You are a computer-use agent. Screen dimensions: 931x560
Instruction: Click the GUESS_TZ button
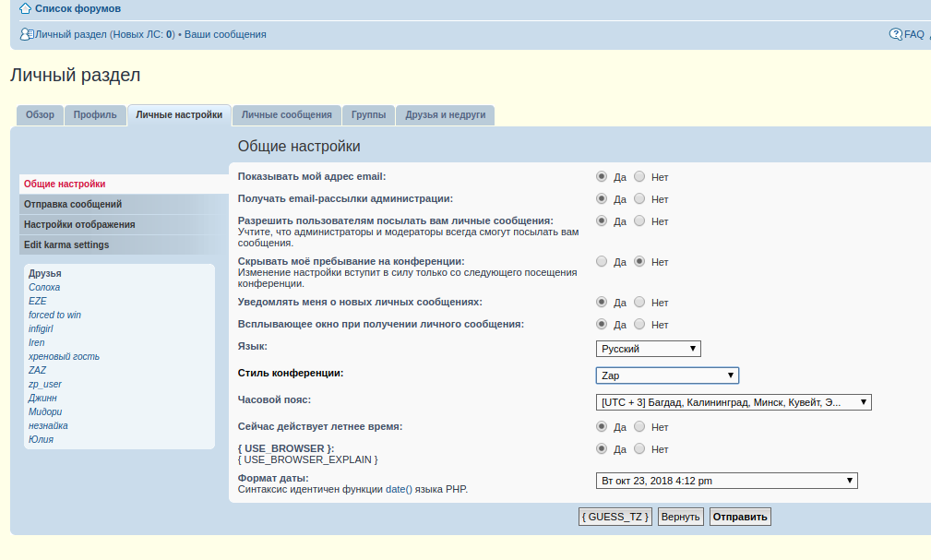tap(615, 517)
